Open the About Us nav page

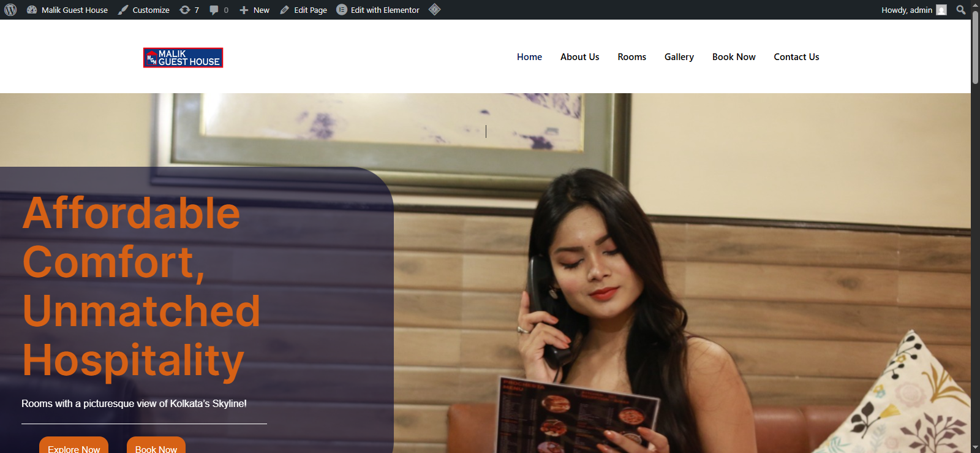coord(579,57)
